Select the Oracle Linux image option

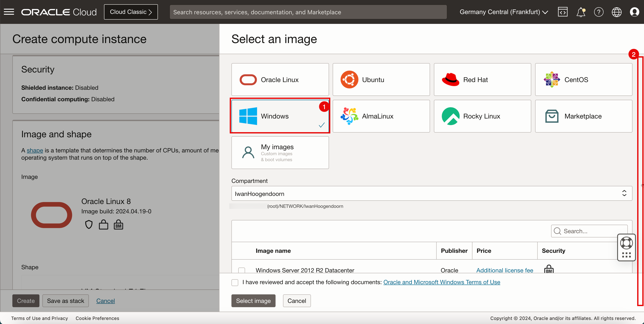click(280, 79)
